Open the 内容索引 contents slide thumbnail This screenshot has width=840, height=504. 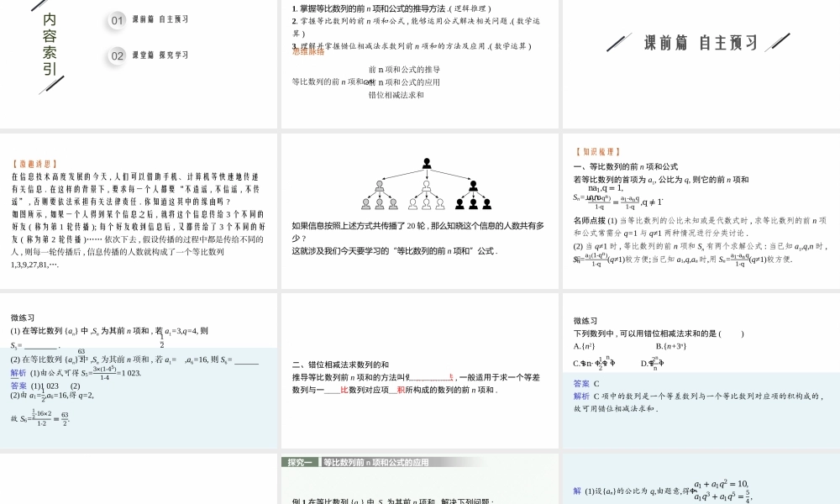pyautogui.click(x=139, y=64)
